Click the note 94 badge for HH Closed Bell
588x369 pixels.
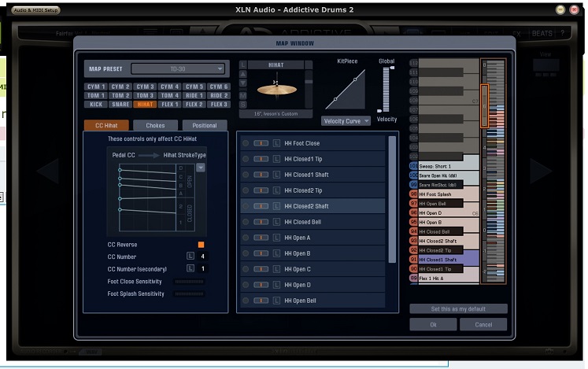(x=413, y=231)
